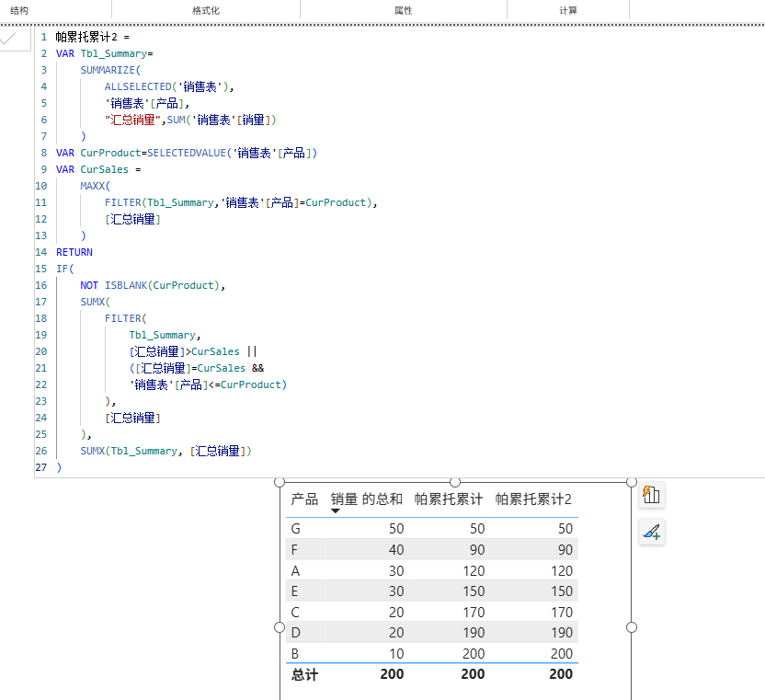Click line number 7 in the editor gutter

(44, 136)
